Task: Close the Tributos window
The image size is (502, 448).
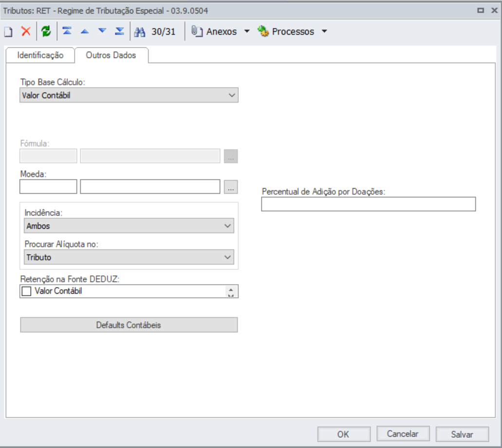Action: pos(494,10)
